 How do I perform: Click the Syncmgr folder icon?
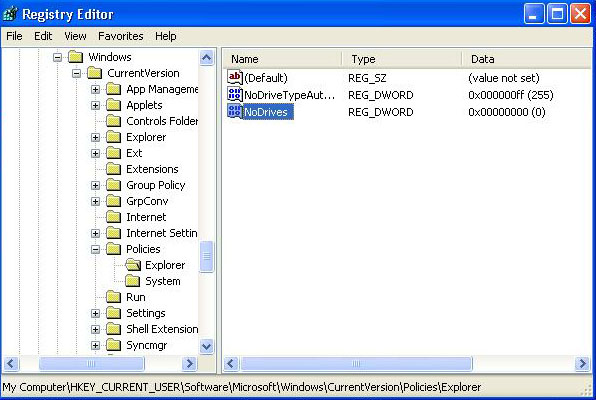coord(113,345)
